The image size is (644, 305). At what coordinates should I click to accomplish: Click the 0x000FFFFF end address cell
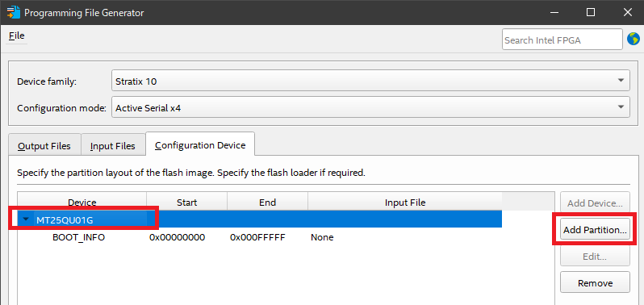click(257, 237)
